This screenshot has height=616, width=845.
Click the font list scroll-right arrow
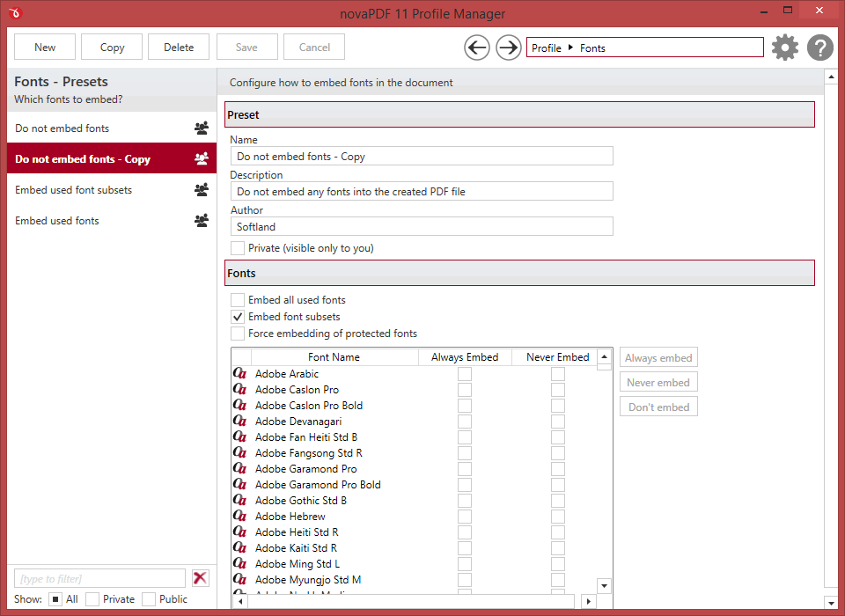589,601
